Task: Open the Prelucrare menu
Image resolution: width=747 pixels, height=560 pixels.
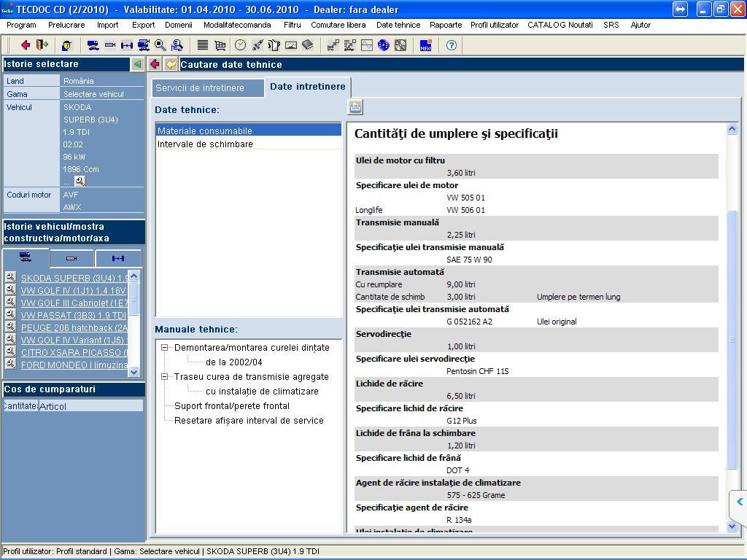Action: (x=66, y=26)
